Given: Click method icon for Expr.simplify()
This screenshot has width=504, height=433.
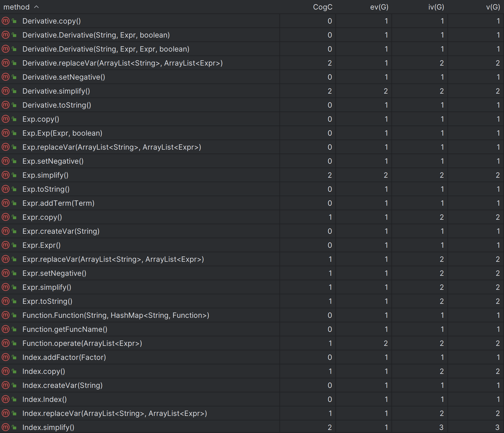Looking at the screenshot, I should [6, 287].
